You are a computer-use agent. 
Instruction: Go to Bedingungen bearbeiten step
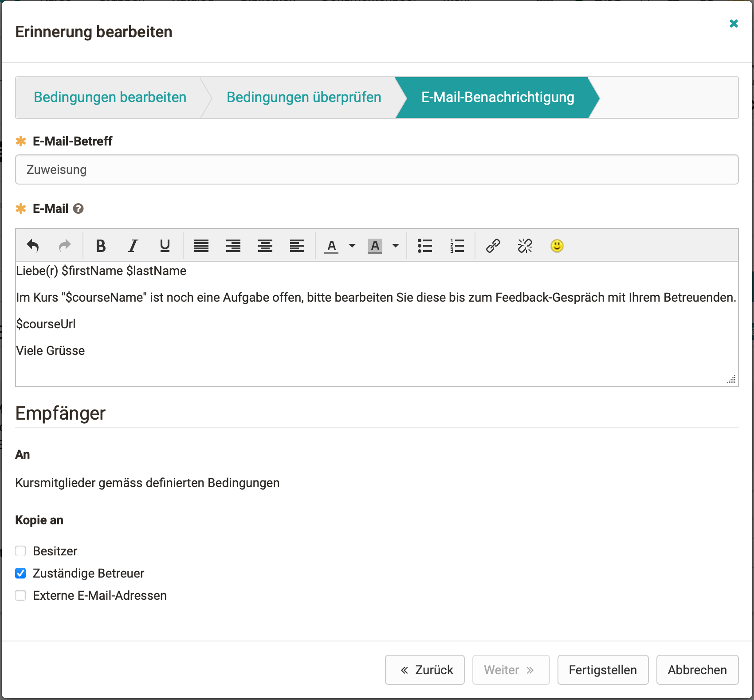coord(110,97)
